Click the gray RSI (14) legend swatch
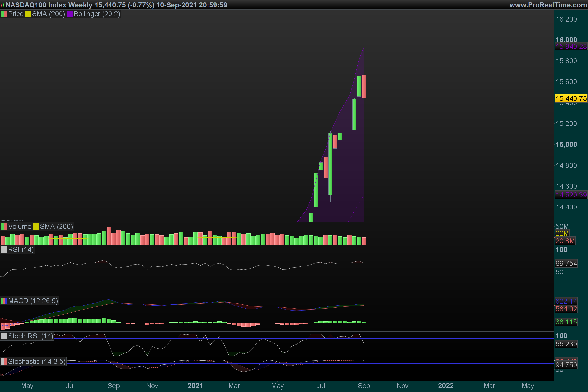Screen dimensions: 588x392 [4, 249]
